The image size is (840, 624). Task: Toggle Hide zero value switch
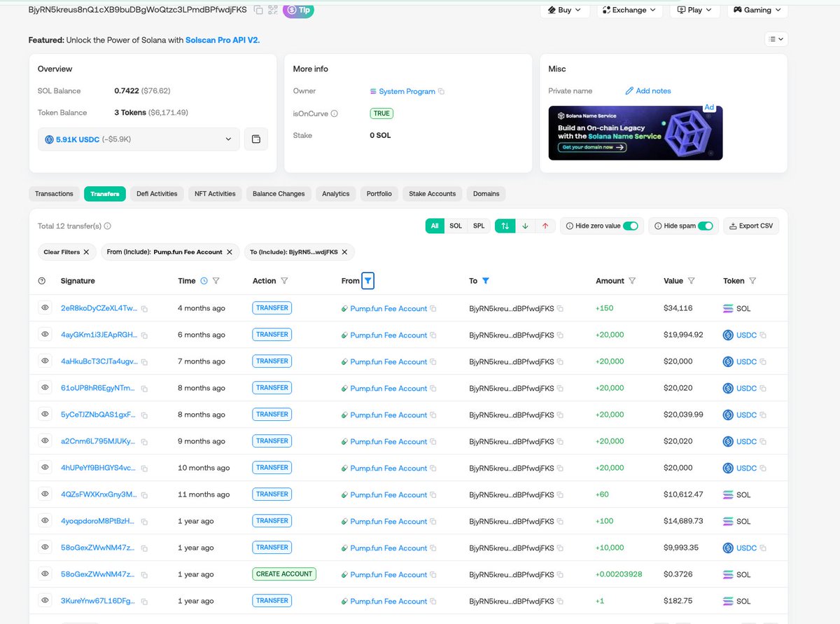(630, 226)
